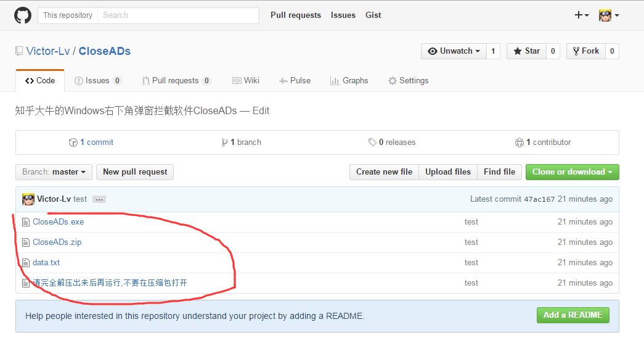Screen dimensions: 644x343
Task: Open the 1 branch link
Action: click(246, 143)
